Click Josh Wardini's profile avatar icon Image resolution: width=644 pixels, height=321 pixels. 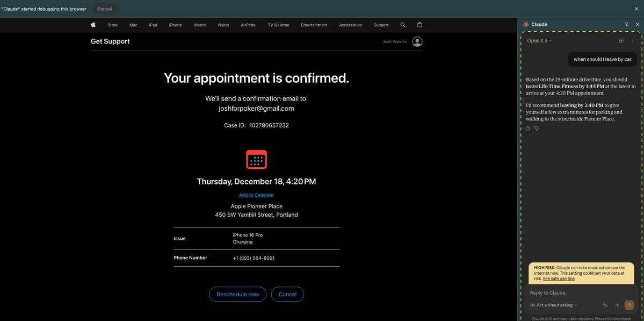click(417, 41)
